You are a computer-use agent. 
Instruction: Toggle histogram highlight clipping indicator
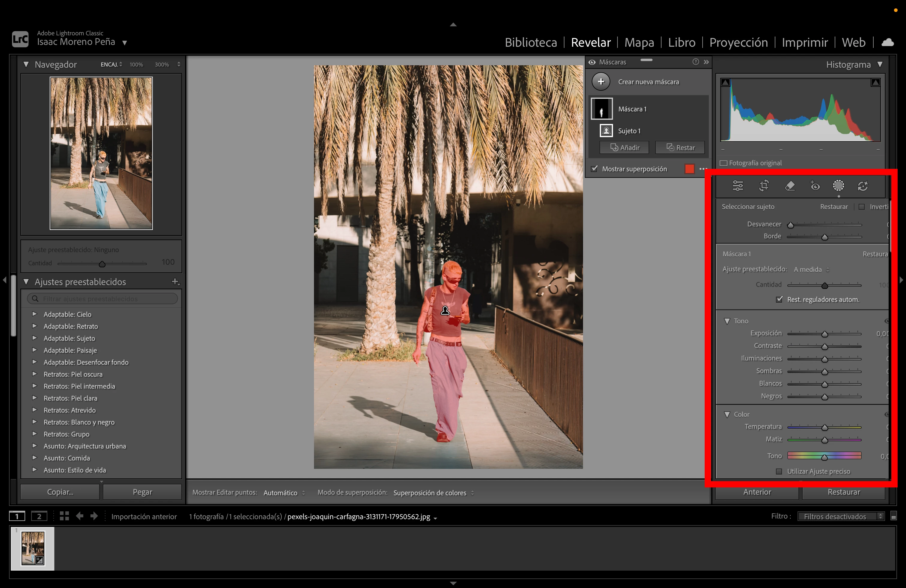pos(875,83)
